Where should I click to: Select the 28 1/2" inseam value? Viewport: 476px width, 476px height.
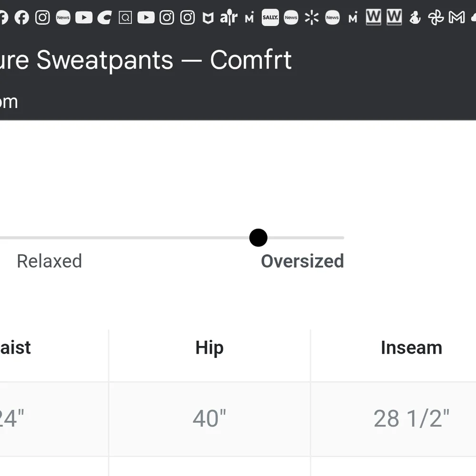click(x=411, y=419)
